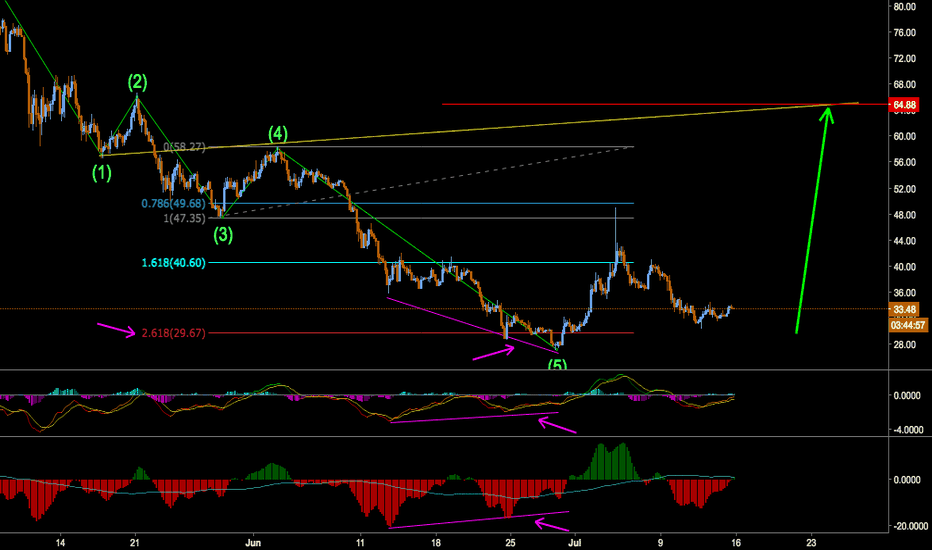932x550 pixels.
Task: Click the orange 33.48 current price label
Action: click(x=903, y=310)
